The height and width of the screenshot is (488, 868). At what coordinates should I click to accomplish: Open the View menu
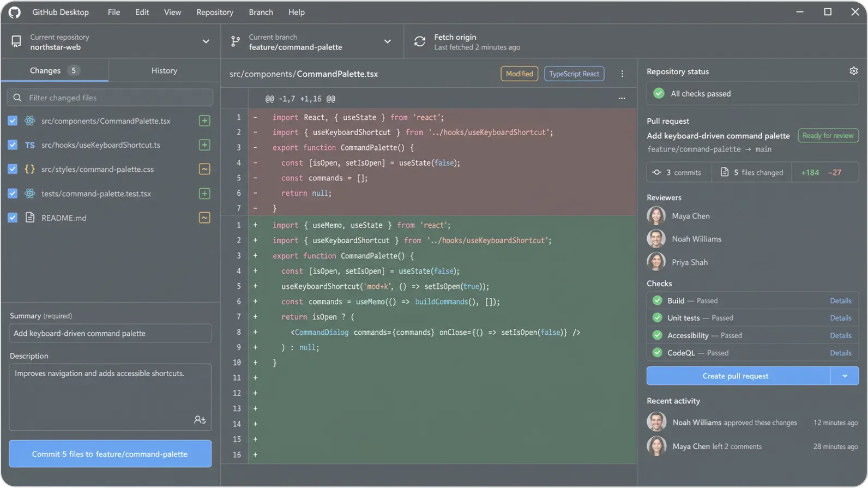(x=172, y=12)
